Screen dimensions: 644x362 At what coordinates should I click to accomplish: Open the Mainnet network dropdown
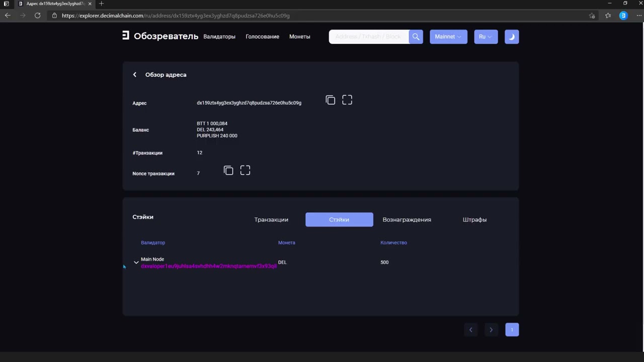coord(448,37)
